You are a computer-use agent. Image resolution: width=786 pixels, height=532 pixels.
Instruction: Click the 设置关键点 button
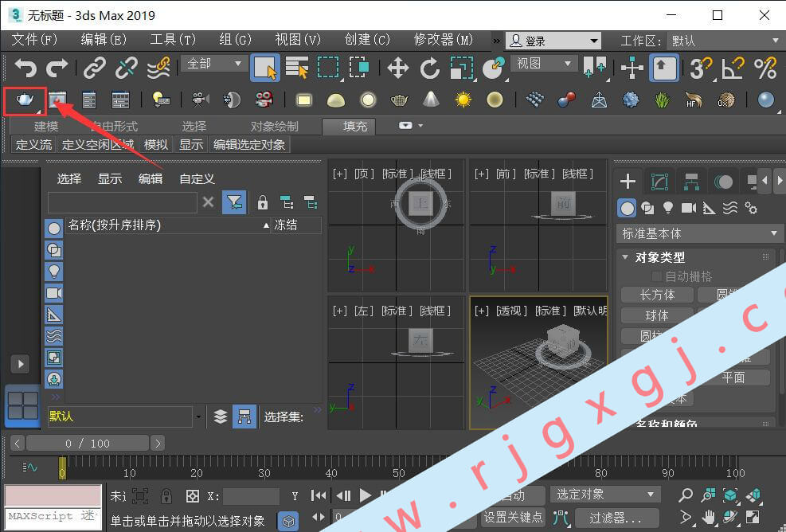pos(513,517)
